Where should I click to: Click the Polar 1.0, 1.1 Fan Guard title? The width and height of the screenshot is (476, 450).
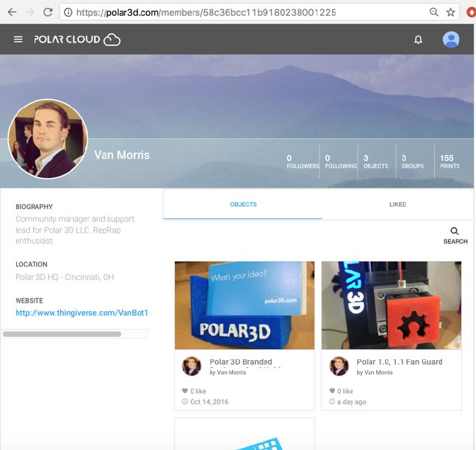[x=399, y=362]
